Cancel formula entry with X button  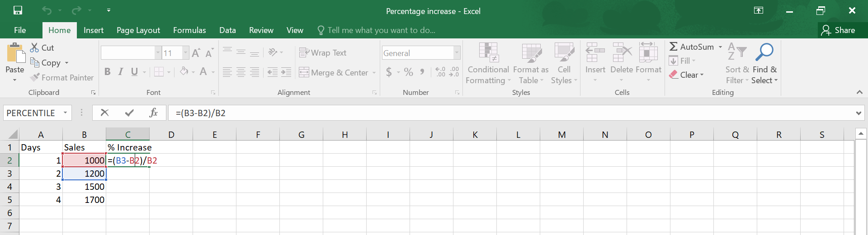click(104, 113)
